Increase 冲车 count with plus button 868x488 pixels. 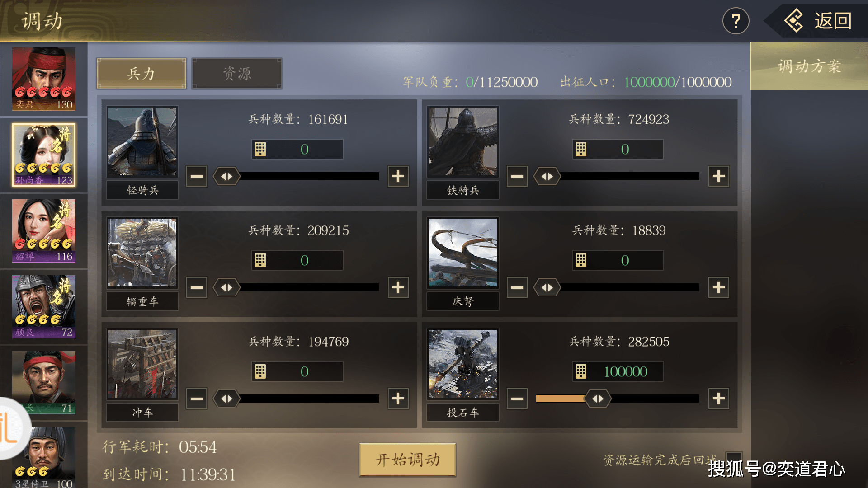pos(398,399)
